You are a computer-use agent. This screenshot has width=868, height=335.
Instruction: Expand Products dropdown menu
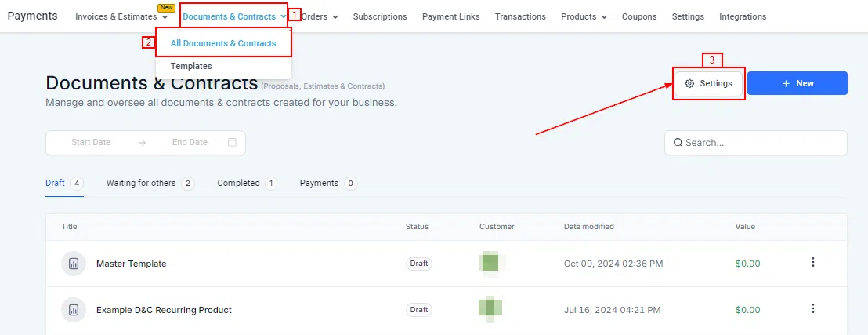click(584, 16)
